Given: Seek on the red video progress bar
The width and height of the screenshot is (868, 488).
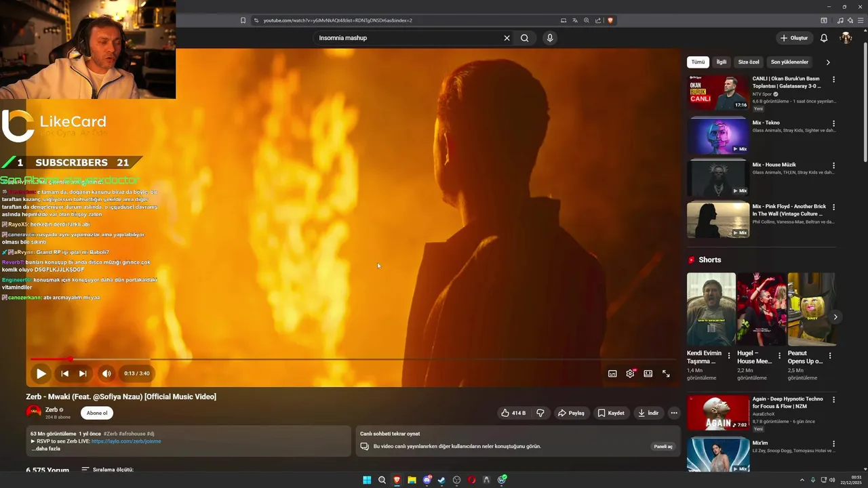Looking at the screenshot, I should tap(353, 359).
